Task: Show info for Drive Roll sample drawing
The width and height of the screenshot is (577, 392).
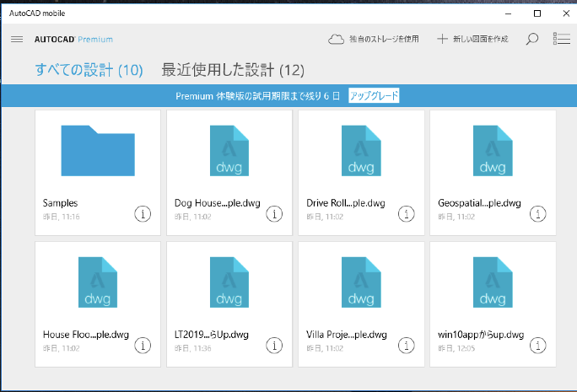Action: tap(407, 213)
